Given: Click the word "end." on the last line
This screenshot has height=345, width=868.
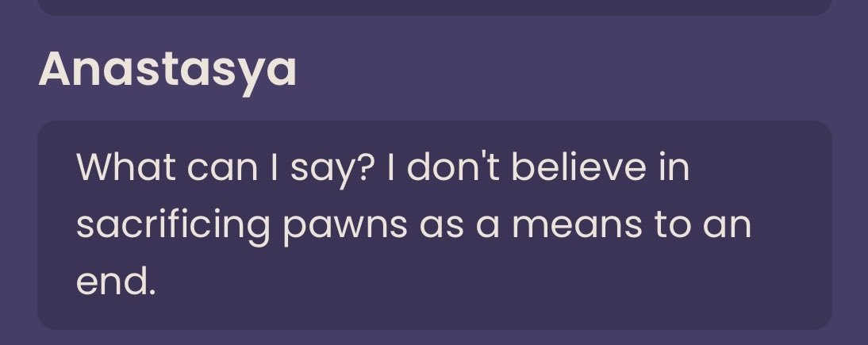Looking at the screenshot, I should click(x=116, y=280).
